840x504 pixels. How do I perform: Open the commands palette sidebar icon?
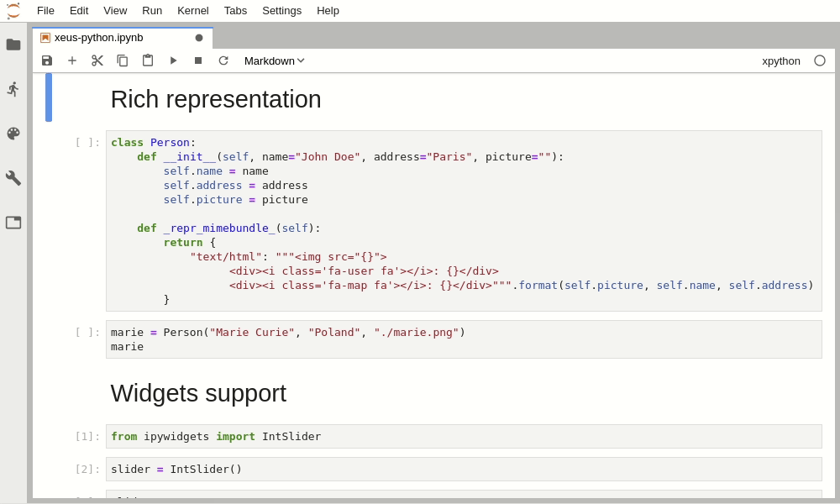[13, 134]
